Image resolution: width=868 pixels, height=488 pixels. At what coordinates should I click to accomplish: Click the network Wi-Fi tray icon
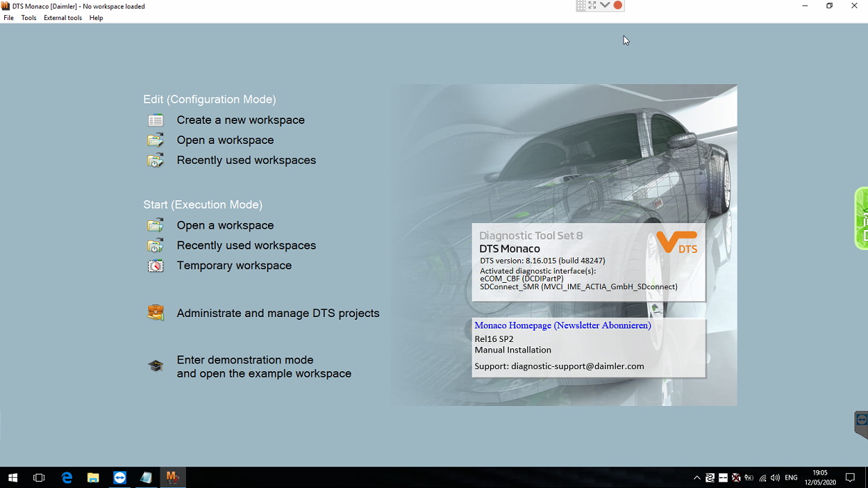(763, 478)
